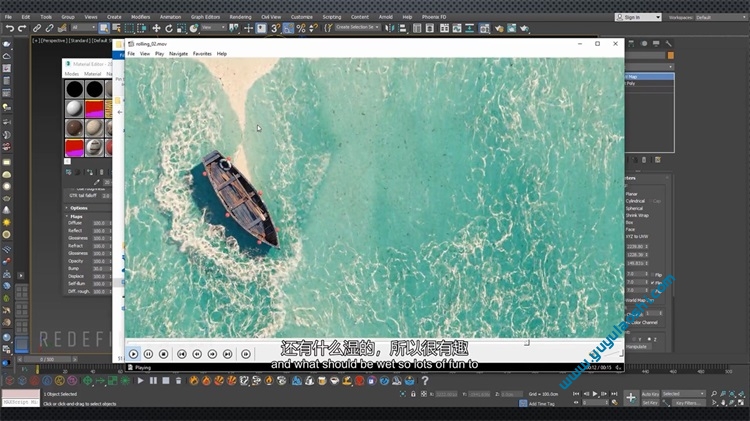Select Planar mapping radio button
The height and width of the screenshot is (421, 750).
click(631, 194)
